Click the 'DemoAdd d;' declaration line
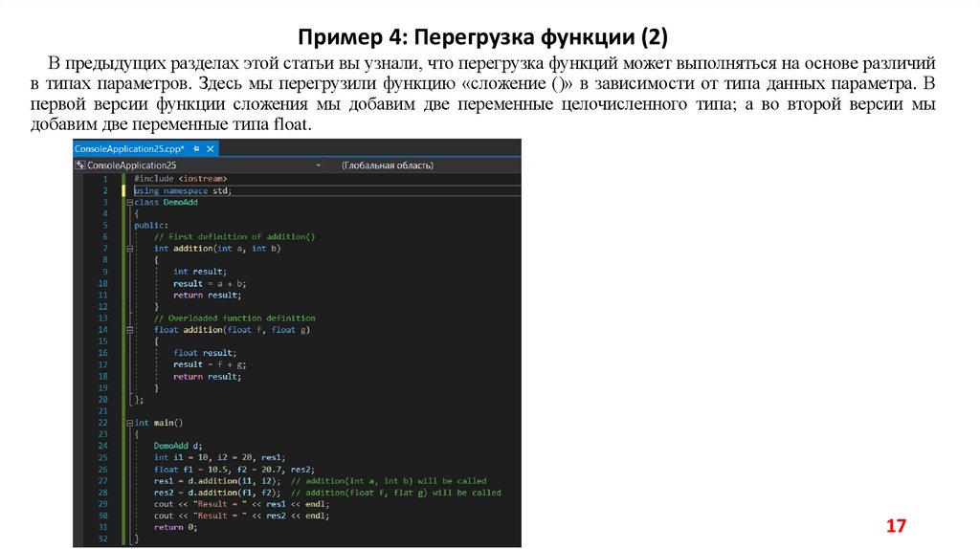980x549 pixels. click(178, 446)
